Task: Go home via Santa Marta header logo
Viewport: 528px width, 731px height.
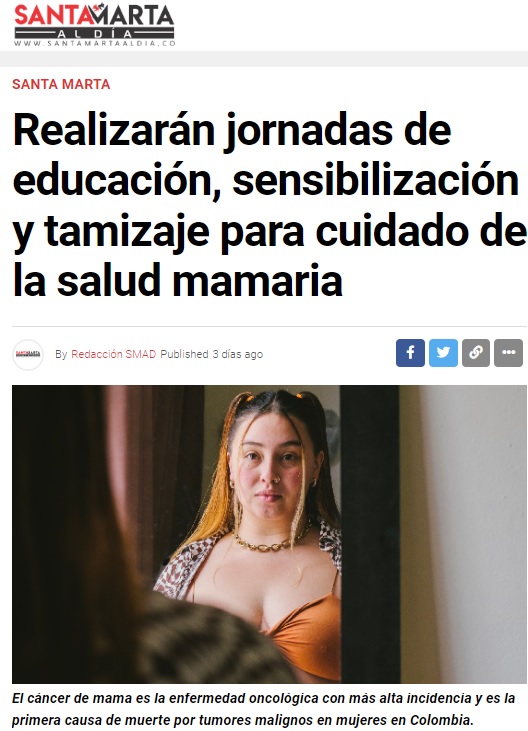Action: pyautogui.click(x=95, y=25)
